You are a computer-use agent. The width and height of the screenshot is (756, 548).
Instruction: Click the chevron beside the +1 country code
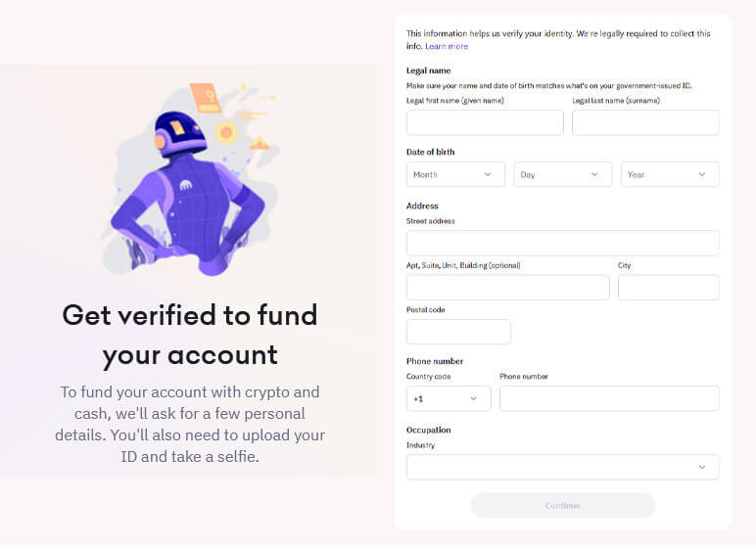tap(474, 398)
